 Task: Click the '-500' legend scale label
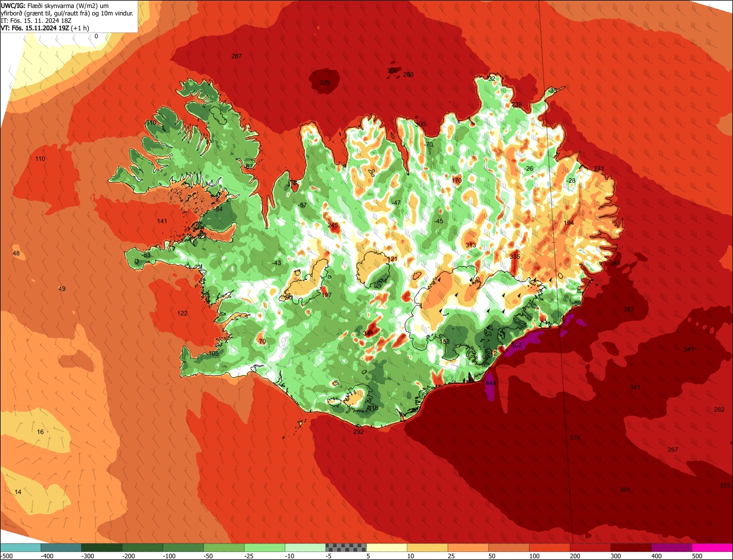coord(6,556)
